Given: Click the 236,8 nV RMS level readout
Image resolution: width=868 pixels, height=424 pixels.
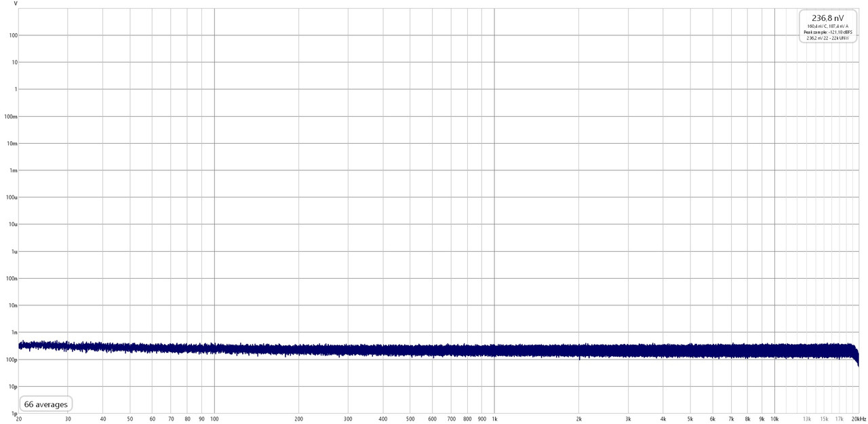Looking at the screenshot, I should [x=827, y=18].
